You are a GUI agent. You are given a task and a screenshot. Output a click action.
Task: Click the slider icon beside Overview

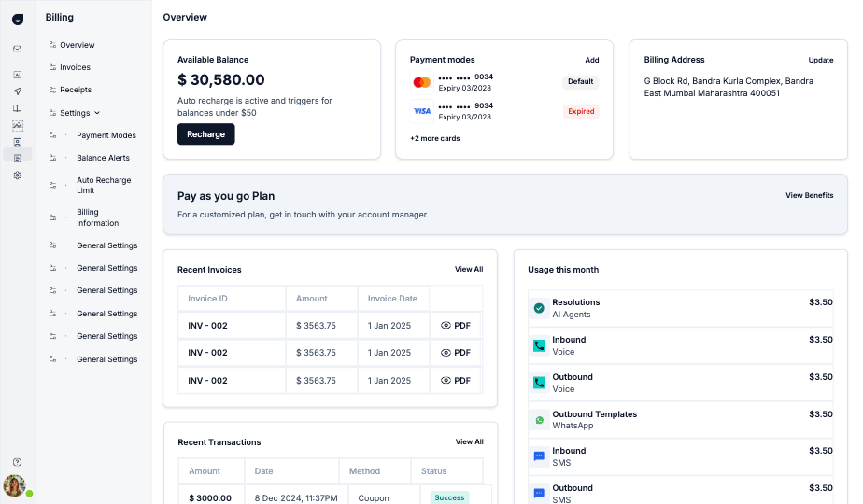click(x=52, y=45)
